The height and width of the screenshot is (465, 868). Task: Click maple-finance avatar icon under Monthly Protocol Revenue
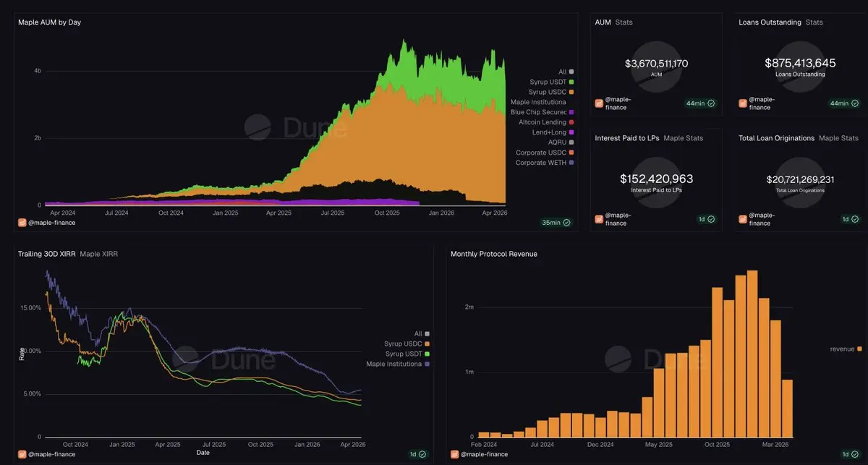(x=454, y=454)
